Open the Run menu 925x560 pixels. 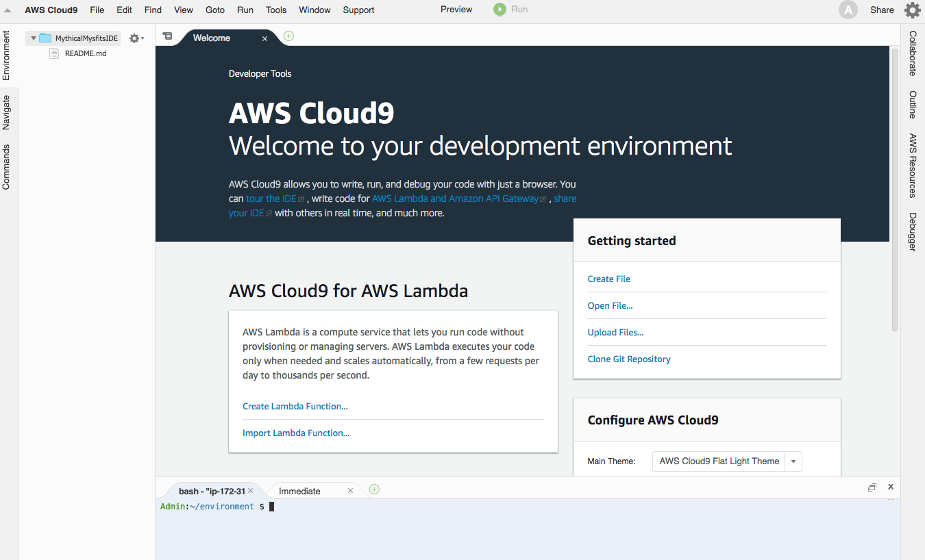click(x=245, y=10)
